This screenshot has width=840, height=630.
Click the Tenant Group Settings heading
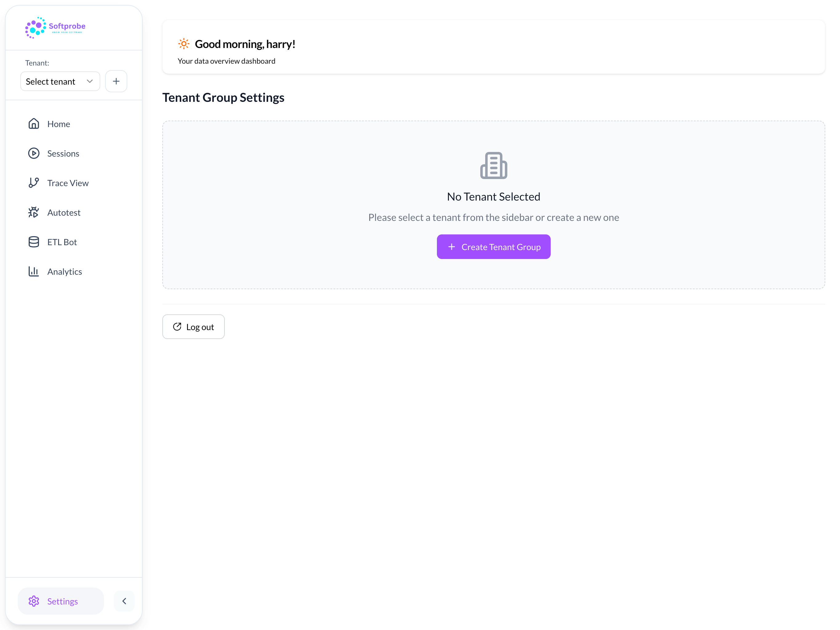223,98
